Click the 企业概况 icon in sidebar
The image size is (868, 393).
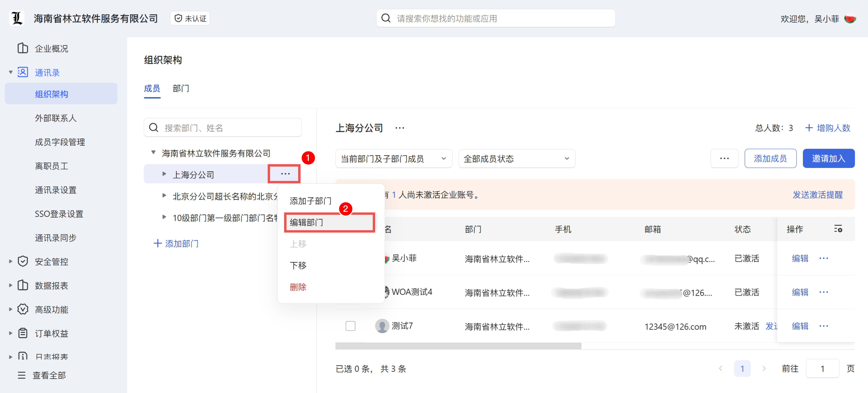coord(23,48)
